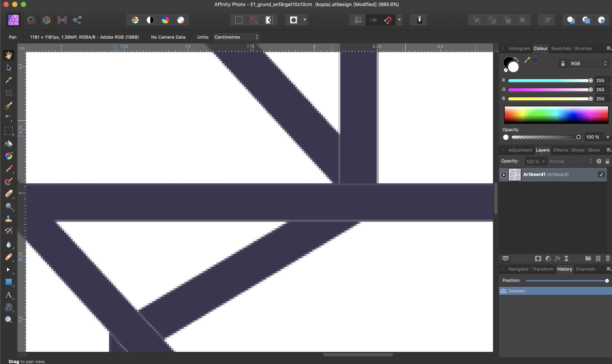
Task: Select the Colour Picker tool
Action: point(9,80)
